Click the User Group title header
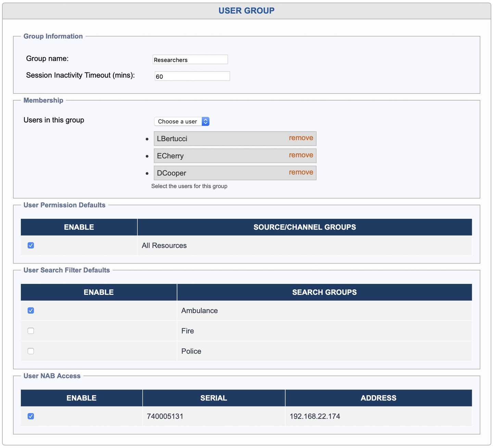This screenshot has width=493, height=448. 246,11
